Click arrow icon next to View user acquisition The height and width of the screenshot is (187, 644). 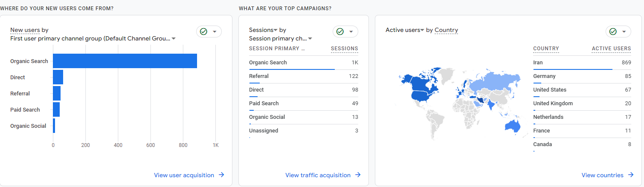coord(221,175)
